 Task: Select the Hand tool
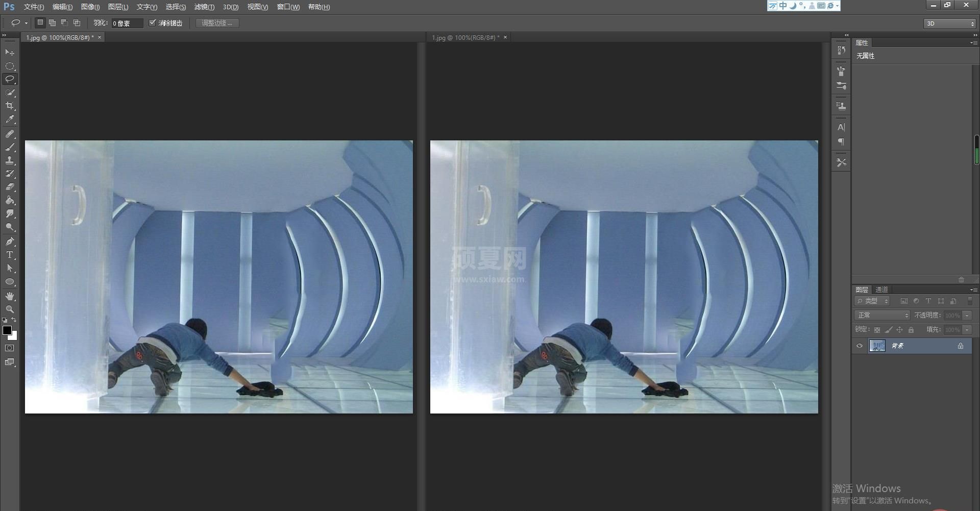10,296
